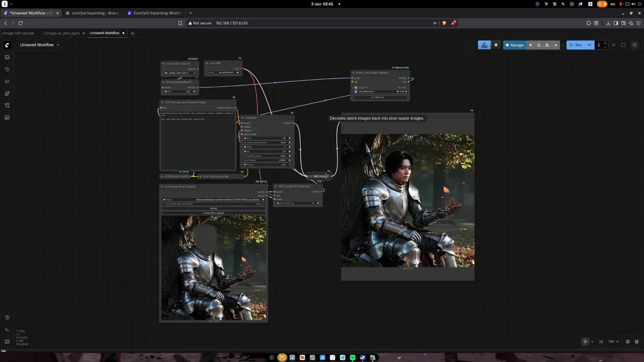
Task: Open the ComfyUI logo menu
Action: (x=7, y=45)
